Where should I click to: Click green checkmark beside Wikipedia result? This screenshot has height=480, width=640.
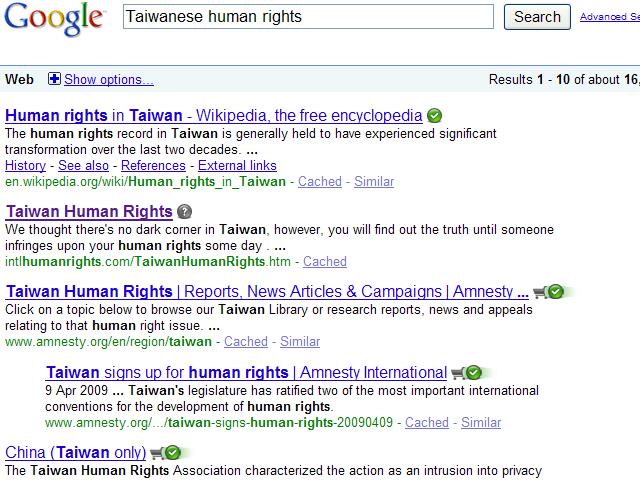(434, 115)
